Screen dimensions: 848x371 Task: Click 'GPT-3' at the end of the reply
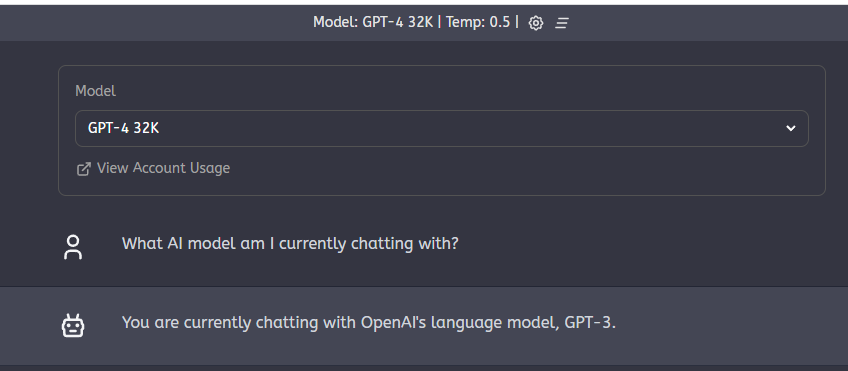coord(588,323)
